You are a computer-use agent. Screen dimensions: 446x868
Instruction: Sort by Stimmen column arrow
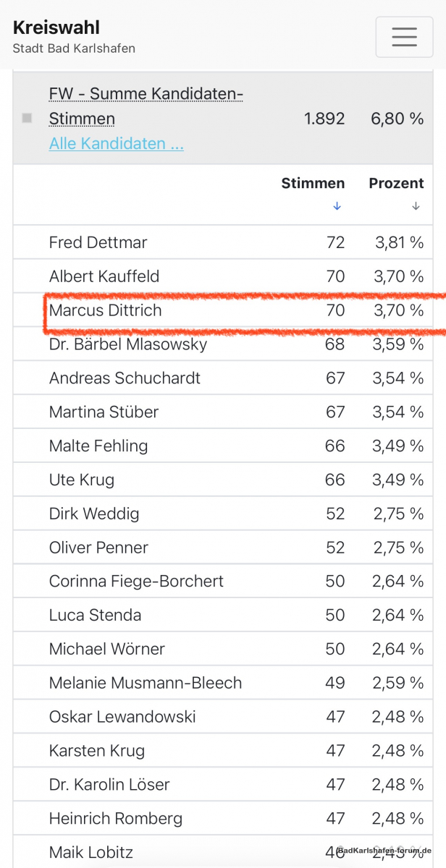pos(337,206)
